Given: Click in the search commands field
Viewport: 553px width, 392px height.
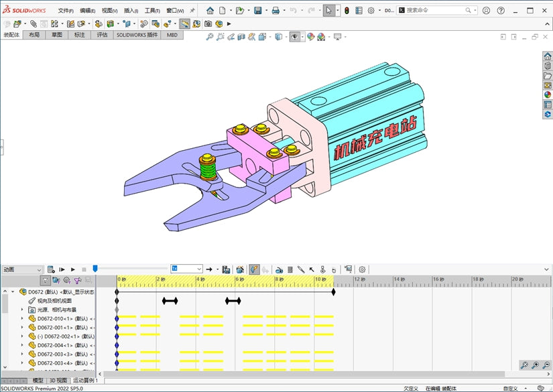Looking at the screenshot, I should coord(435,10).
